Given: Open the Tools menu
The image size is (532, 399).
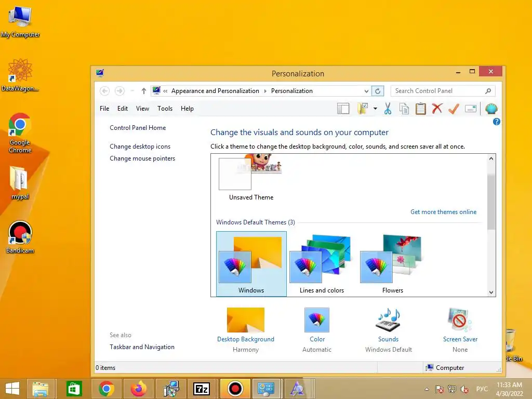Looking at the screenshot, I should click(x=165, y=109).
